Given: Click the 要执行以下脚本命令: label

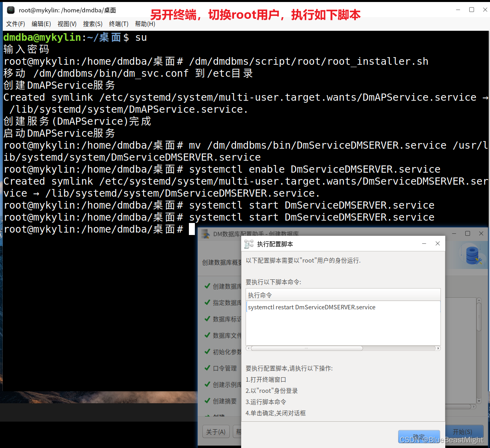Looking at the screenshot, I should [x=273, y=282].
